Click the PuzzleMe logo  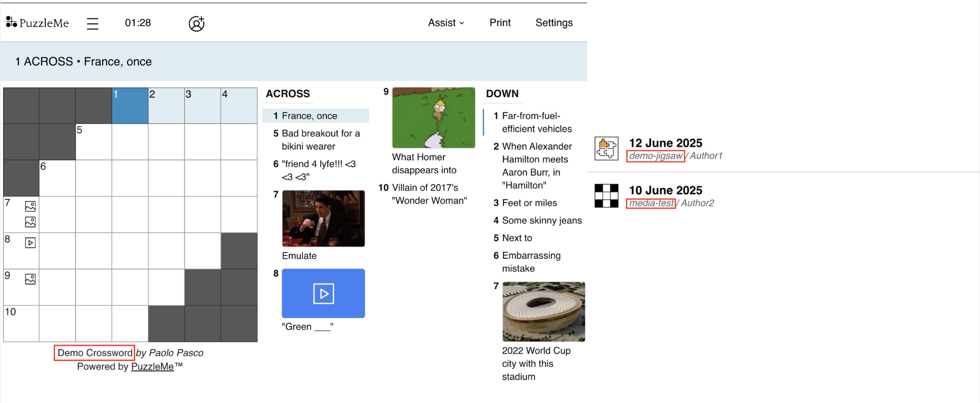tap(37, 22)
